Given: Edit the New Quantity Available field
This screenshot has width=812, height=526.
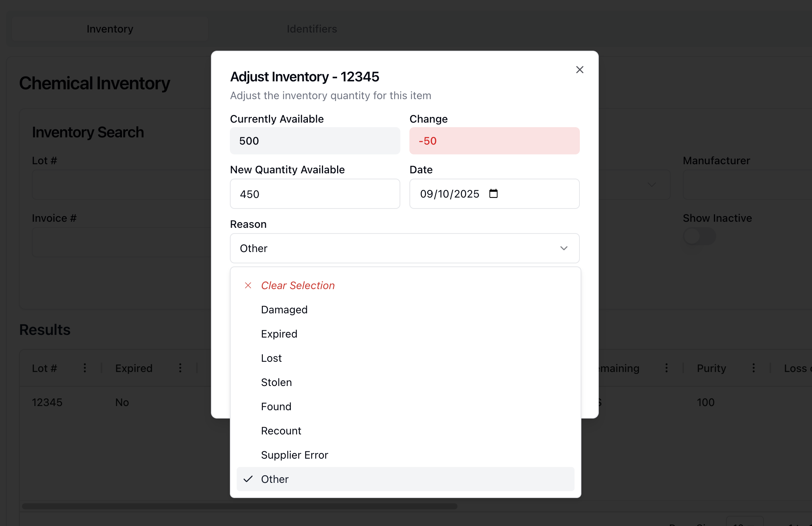Looking at the screenshot, I should tap(315, 194).
